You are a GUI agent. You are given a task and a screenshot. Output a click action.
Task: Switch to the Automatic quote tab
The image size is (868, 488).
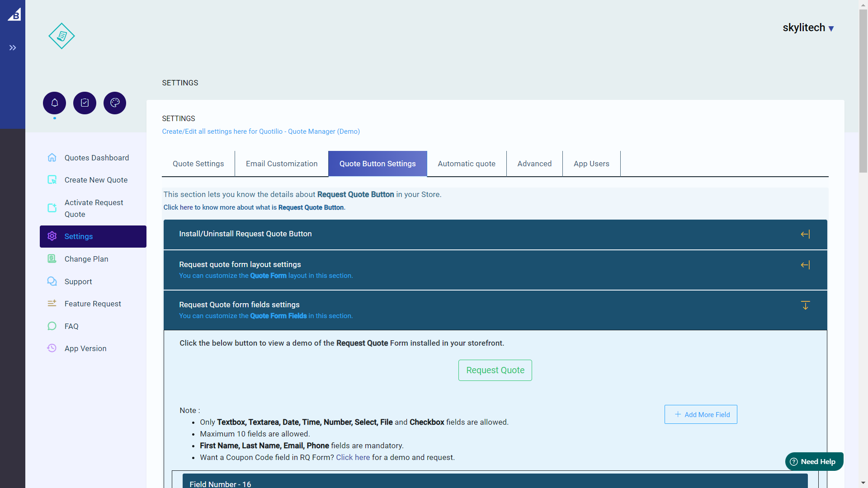466,164
